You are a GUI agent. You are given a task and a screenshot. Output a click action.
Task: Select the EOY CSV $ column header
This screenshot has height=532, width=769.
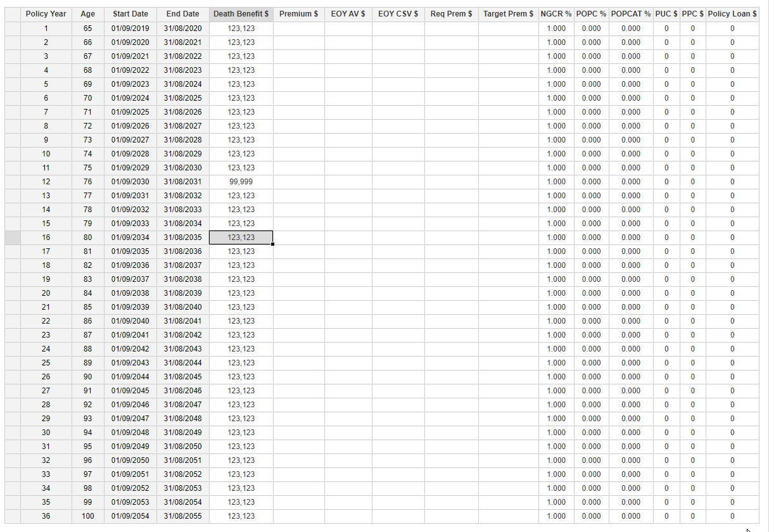click(x=398, y=14)
